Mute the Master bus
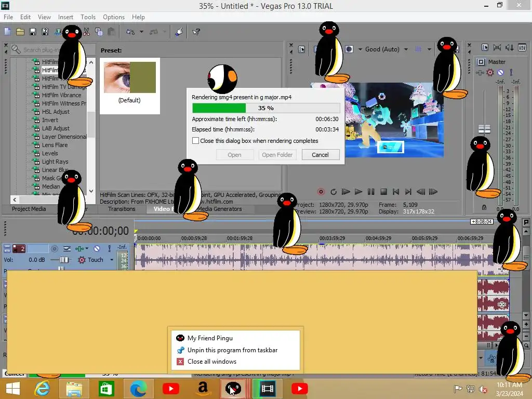The width and height of the screenshot is (532, 399). tap(500, 73)
